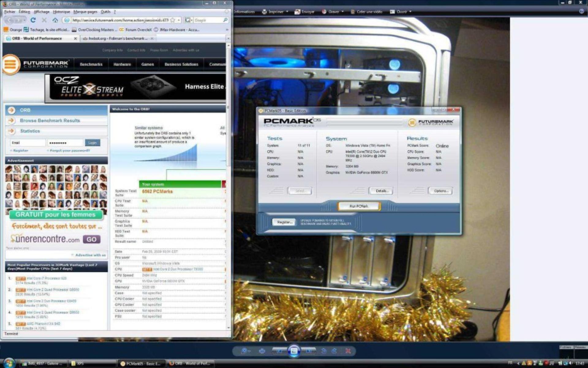Delete photo with red X icon
Screen dimensions: 588x368
pos(348,351)
